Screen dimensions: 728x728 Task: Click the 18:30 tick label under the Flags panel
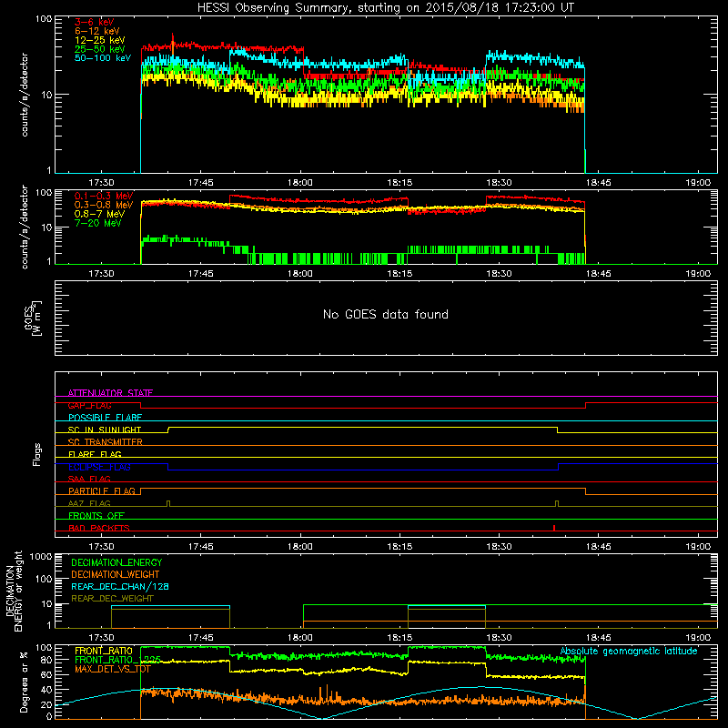pyautogui.click(x=499, y=547)
